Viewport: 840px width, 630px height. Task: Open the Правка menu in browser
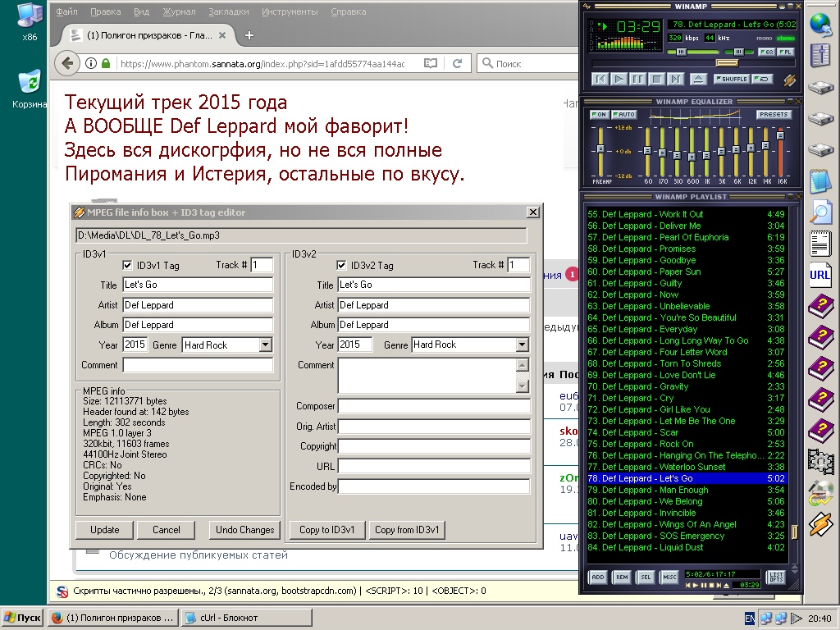pyautogui.click(x=105, y=11)
